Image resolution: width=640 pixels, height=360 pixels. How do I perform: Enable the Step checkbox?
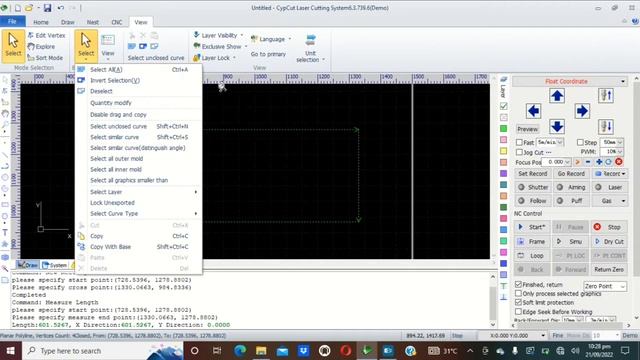(x=580, y=142)
